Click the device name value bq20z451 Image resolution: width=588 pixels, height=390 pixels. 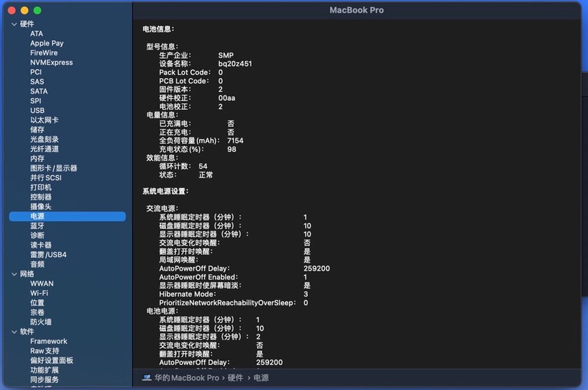click(235, 64)
